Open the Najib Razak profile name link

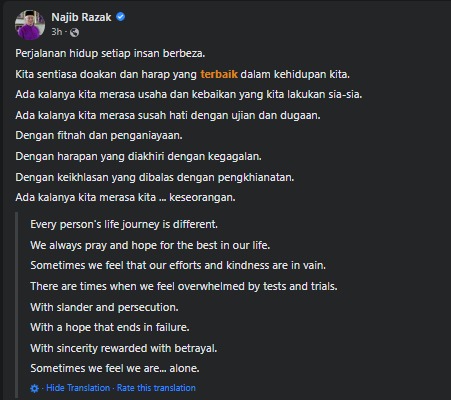81,17
